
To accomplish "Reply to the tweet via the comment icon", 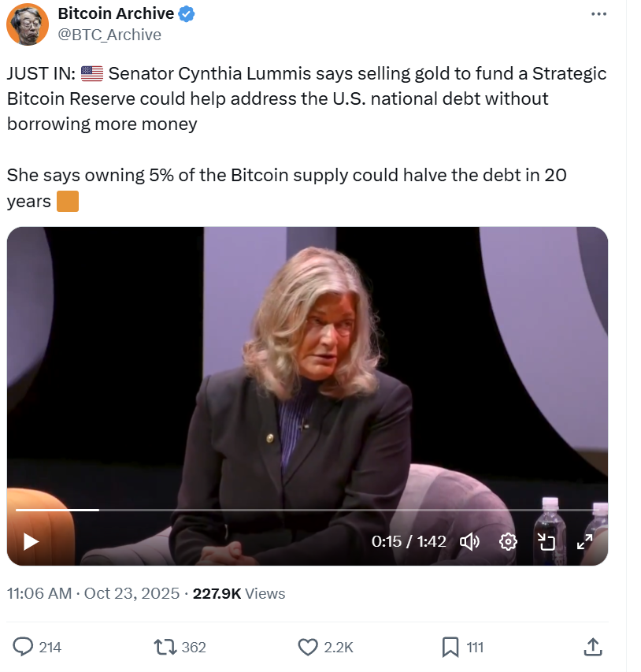I will [24, 647].
